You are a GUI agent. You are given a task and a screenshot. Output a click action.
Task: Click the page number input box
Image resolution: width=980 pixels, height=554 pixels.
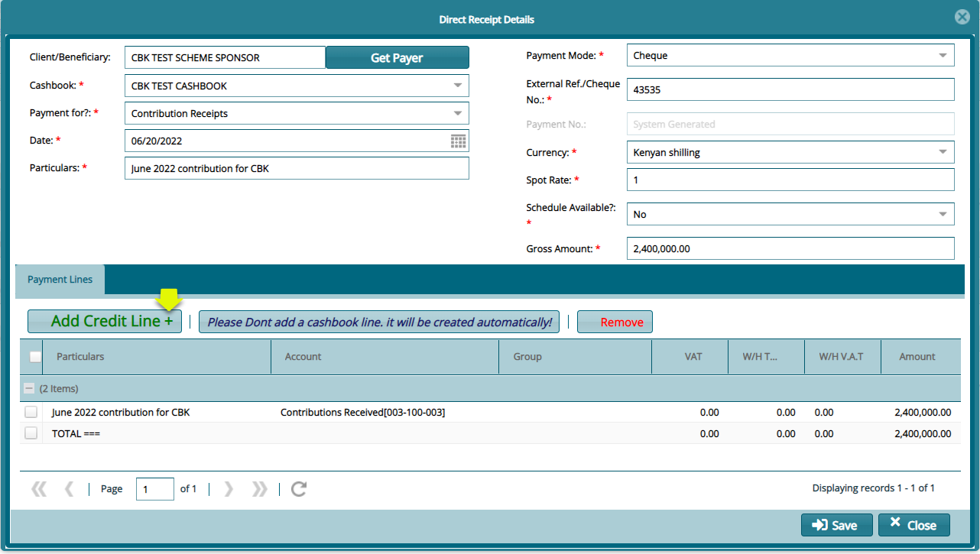coord(155,489)
